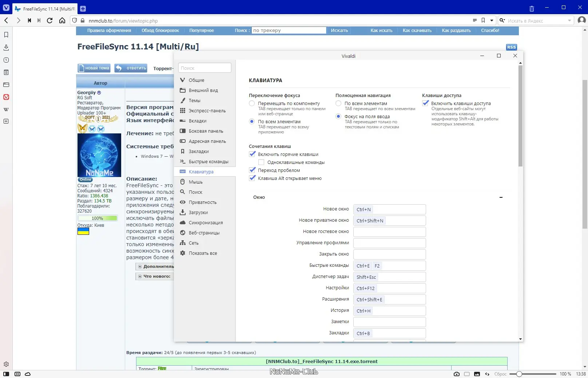Reset zoom with 'Сброс' button

(x=500, y=374)
